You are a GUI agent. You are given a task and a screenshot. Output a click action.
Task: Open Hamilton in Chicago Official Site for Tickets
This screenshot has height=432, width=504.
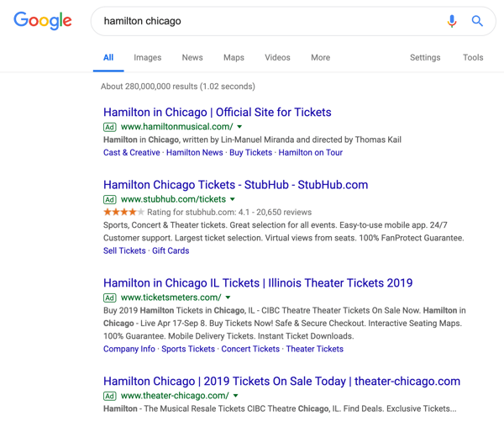(218, 113)
